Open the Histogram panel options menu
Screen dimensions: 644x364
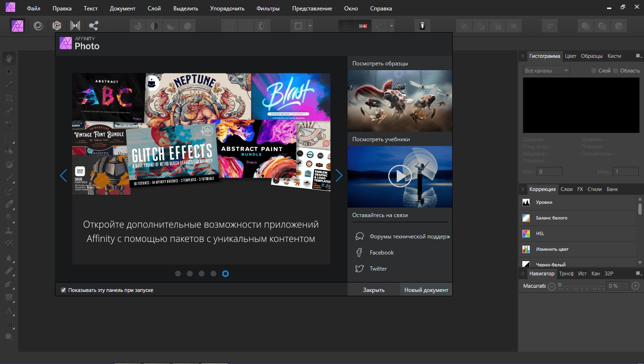[638, 56]
